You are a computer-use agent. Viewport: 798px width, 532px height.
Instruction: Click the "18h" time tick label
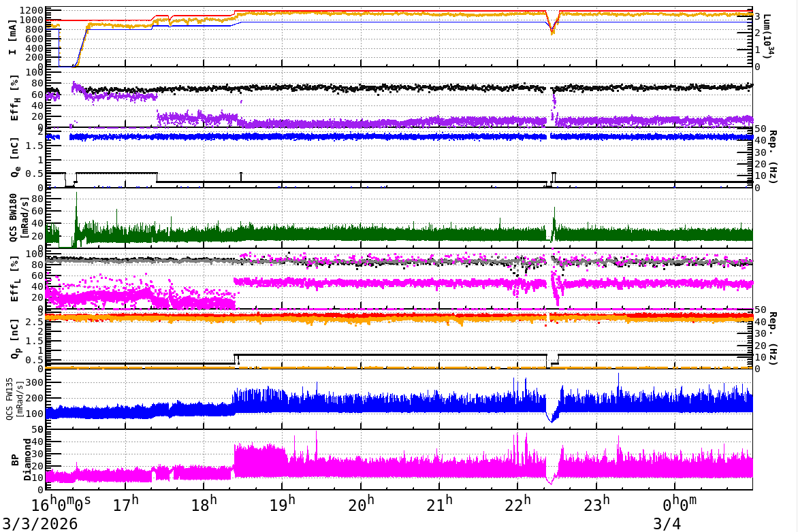pyautogui.click(x=204, y=504)
